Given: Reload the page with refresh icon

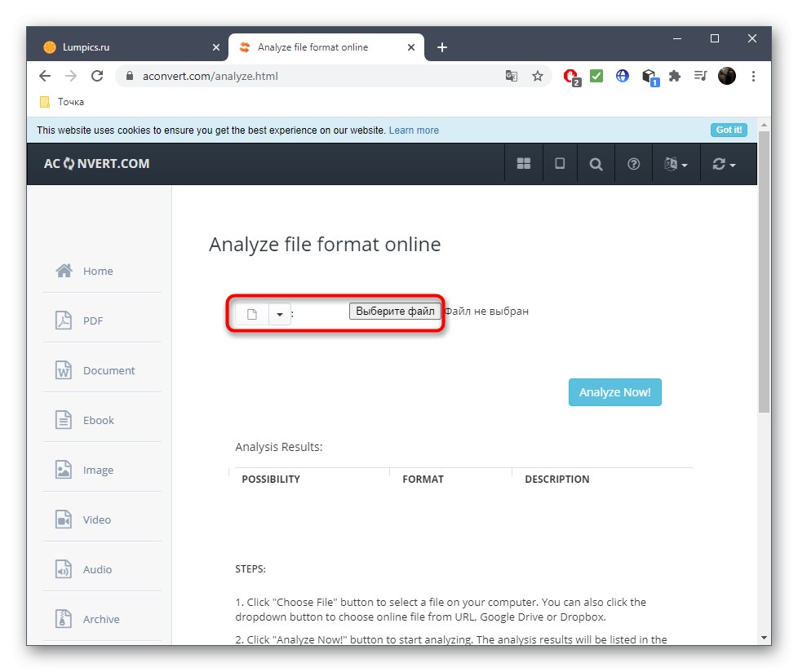Looking at the screenshot, I should 97,77.
